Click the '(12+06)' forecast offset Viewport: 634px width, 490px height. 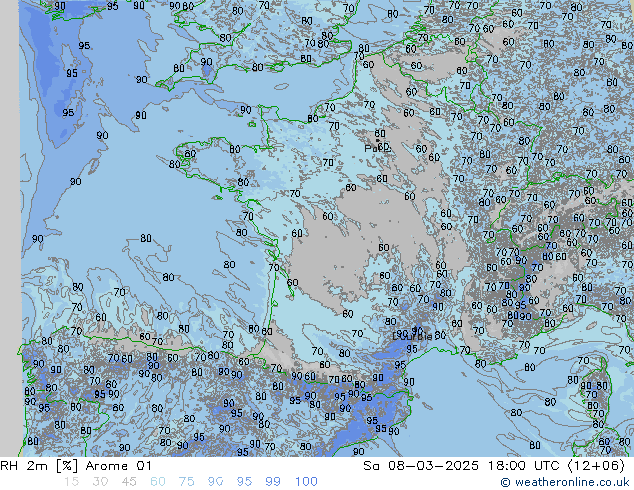click(x=596, y=466)
